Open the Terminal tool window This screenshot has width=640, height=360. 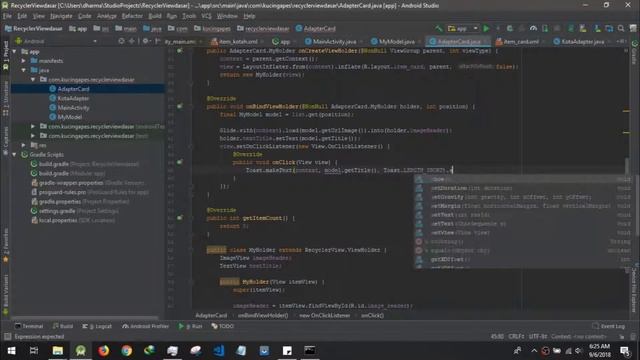29,326
